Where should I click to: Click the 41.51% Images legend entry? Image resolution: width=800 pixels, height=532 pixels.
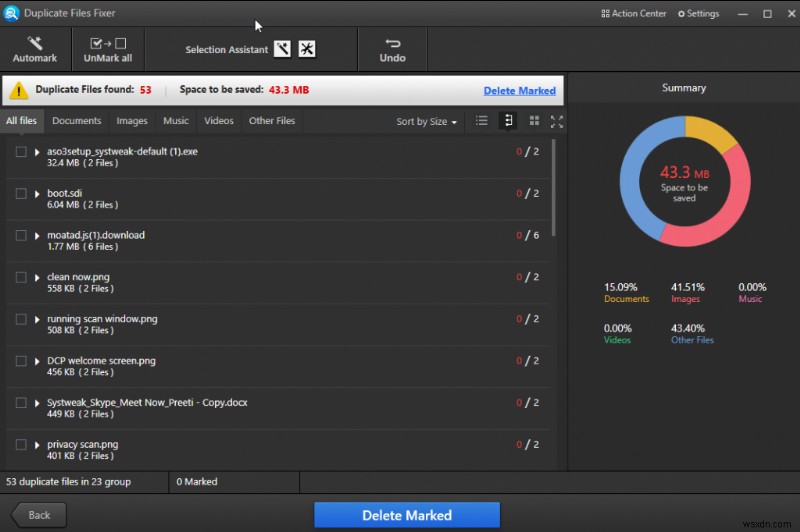coord(687,293)
